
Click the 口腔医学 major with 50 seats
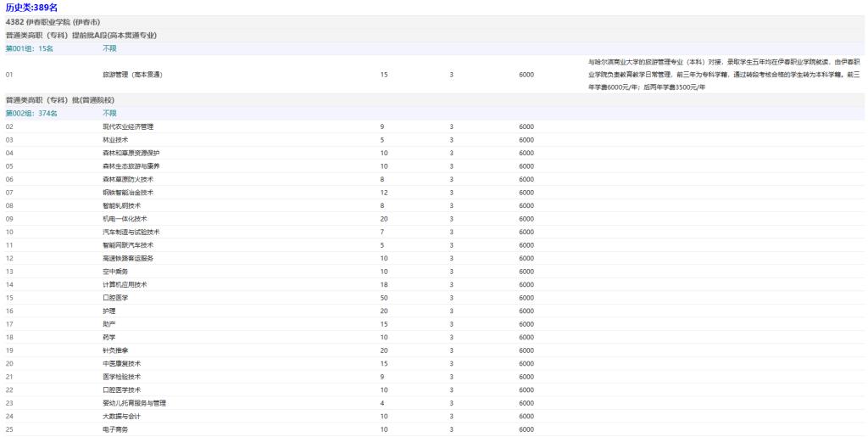(115, 298)
